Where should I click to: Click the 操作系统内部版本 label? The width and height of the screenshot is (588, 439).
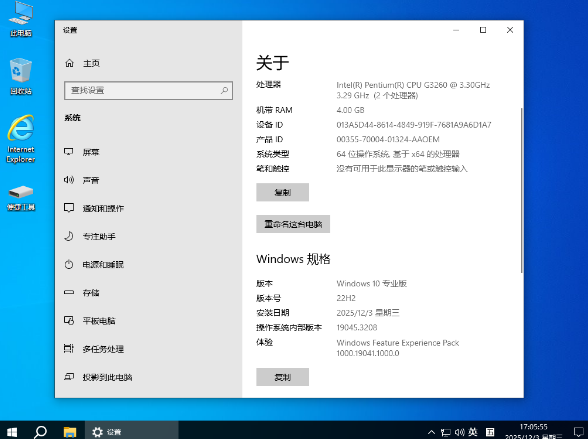pyautogui.click(x=289, y=327)
